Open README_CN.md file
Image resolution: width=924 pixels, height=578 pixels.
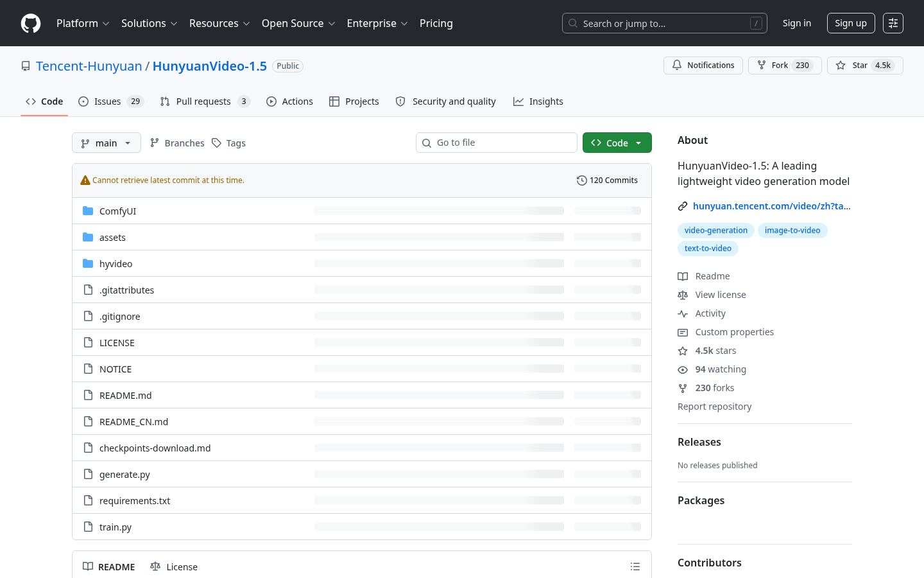(x=133, y=422)
